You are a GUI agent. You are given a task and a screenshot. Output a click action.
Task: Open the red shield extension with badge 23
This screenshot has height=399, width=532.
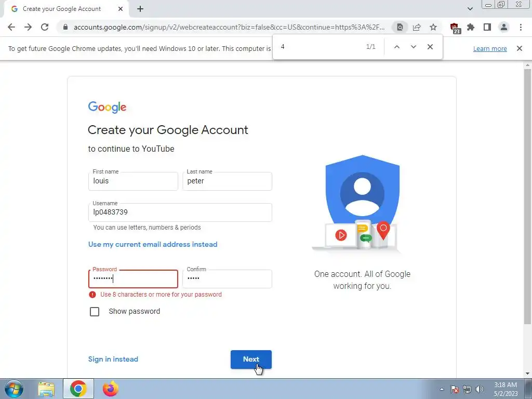pos(455,28)
